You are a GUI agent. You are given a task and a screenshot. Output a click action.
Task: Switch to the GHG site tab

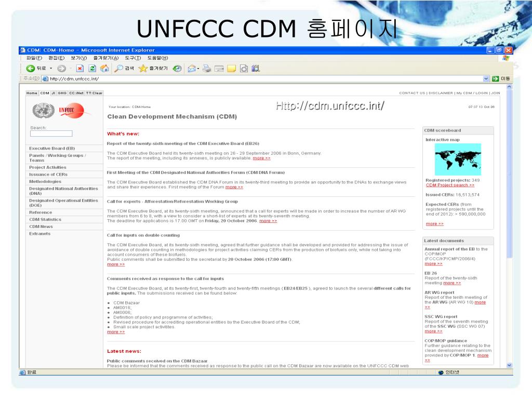pos(62,93)
